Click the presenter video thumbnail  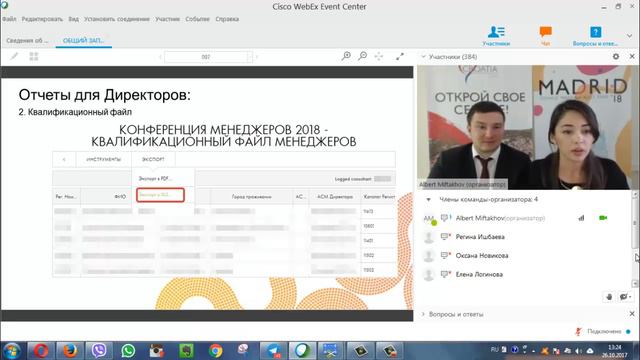pyautogui.click(x=524, y=127)
